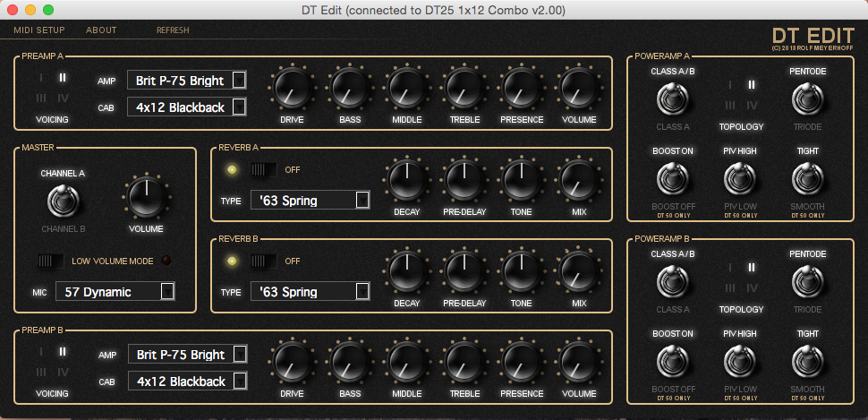The image size is (868, 420).
Task: Click the Preamp A Drive knob
Action: point(292,89)
